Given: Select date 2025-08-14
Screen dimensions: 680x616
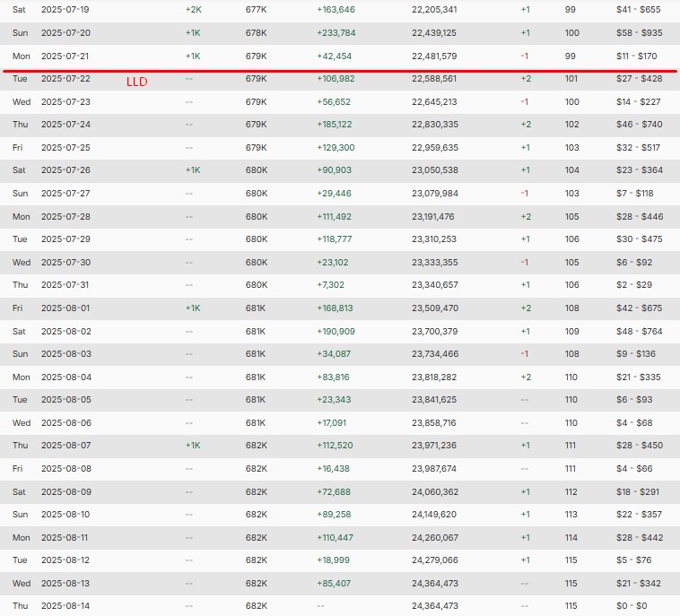Looking at the screenshot, I should [x=65, y=606].
